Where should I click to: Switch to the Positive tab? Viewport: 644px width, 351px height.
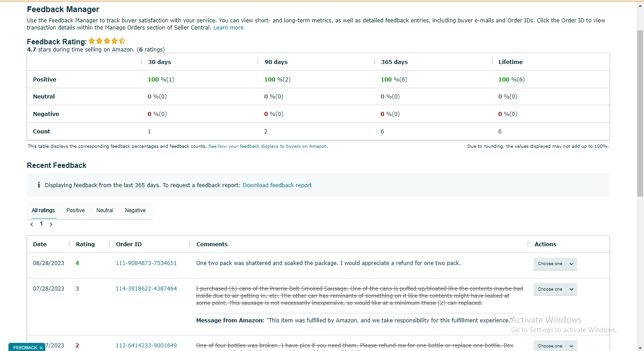pos(76,210)
